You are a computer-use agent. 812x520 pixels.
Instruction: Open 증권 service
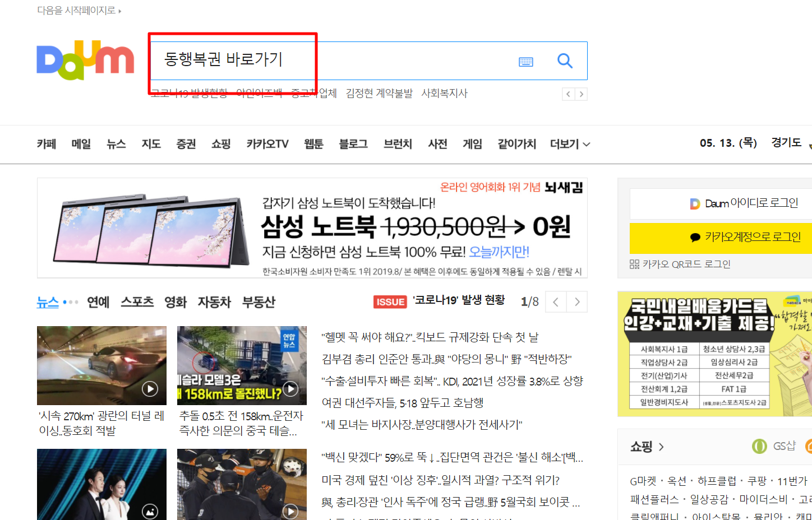(186, 144)
